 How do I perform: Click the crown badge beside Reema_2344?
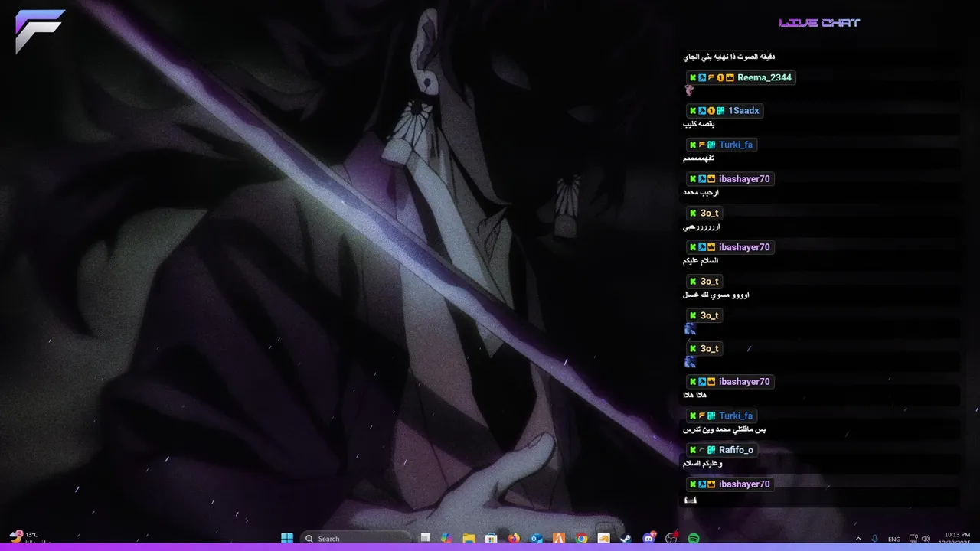coord(730,77)
